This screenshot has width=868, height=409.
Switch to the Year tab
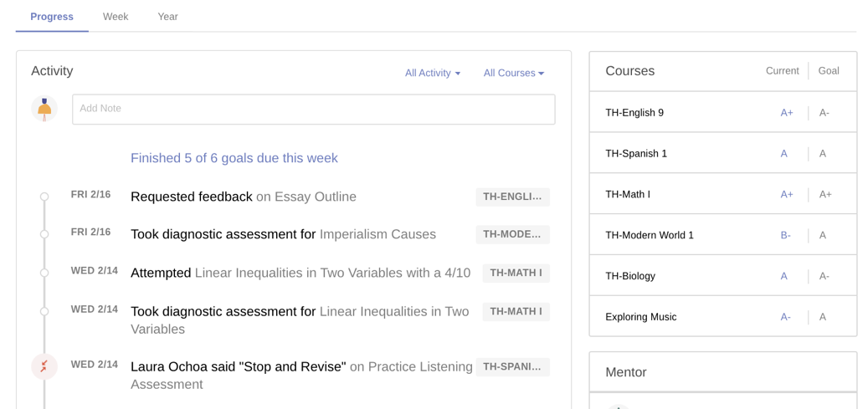click(x=167, y=17)
